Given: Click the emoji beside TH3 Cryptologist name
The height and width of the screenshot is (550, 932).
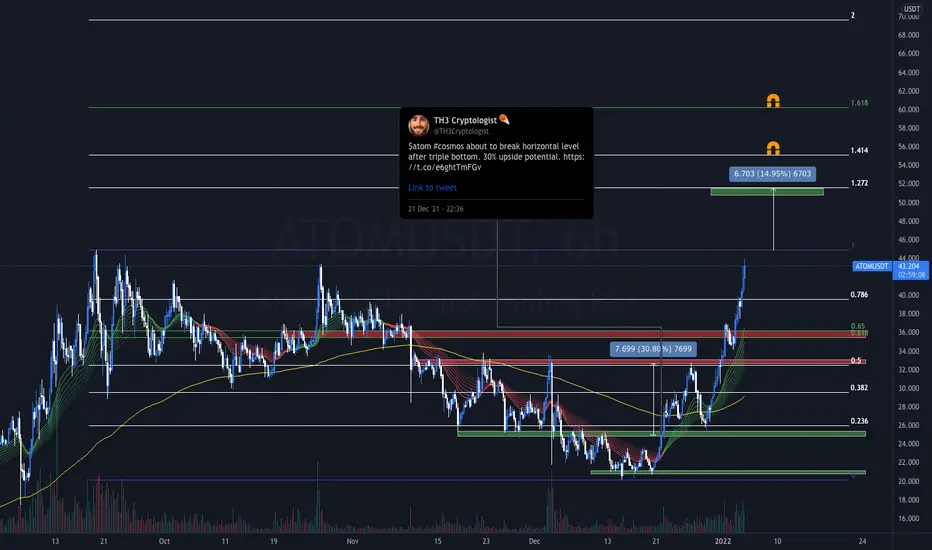Looking at the screenshot, I should pyautogui.click(x=504, y=120).
